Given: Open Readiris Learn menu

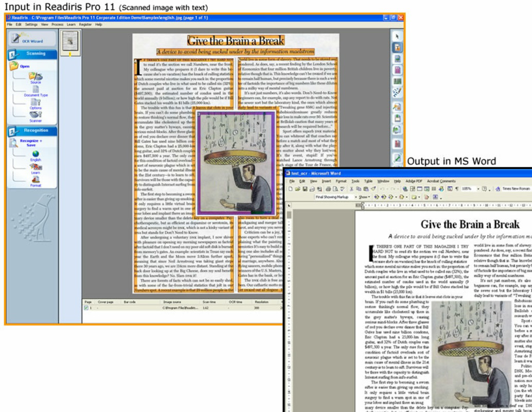Looking at the screenshot, I should click(x=71, y=24).
